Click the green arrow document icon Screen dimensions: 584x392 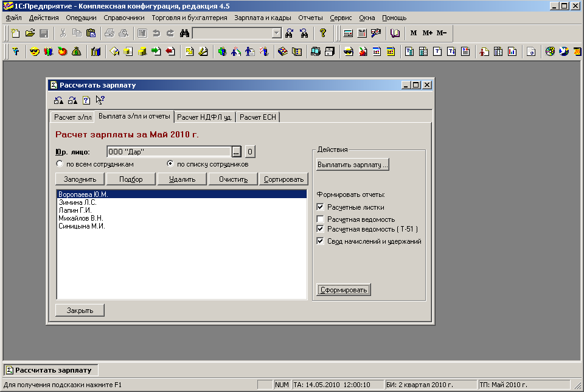click(x=156, y=52)
